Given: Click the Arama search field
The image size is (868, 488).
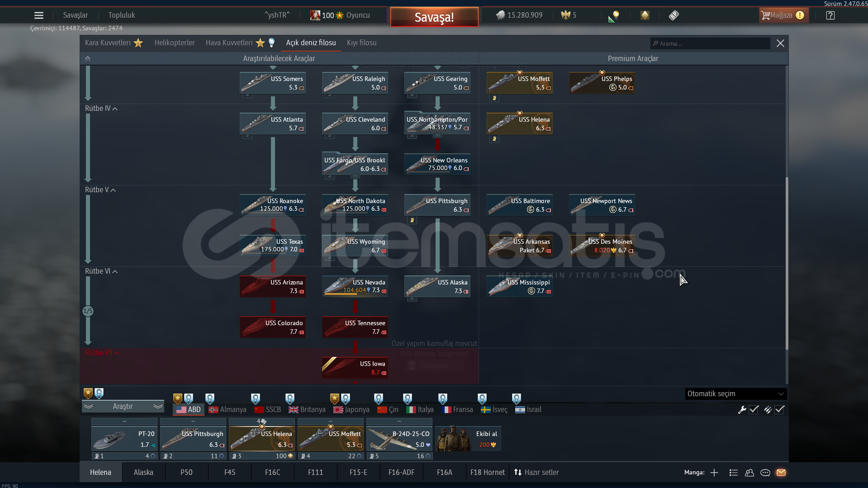Looking at the screenshot, I should (x=711, y=43).
